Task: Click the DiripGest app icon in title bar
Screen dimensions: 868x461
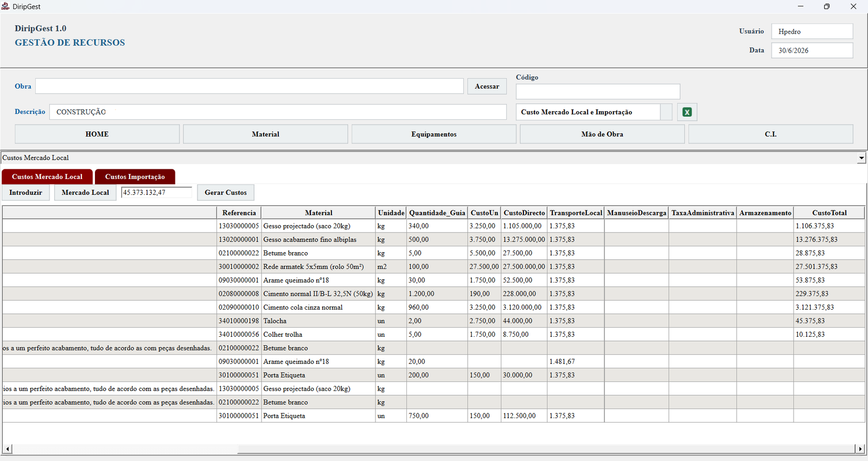Action: point(5,6)
